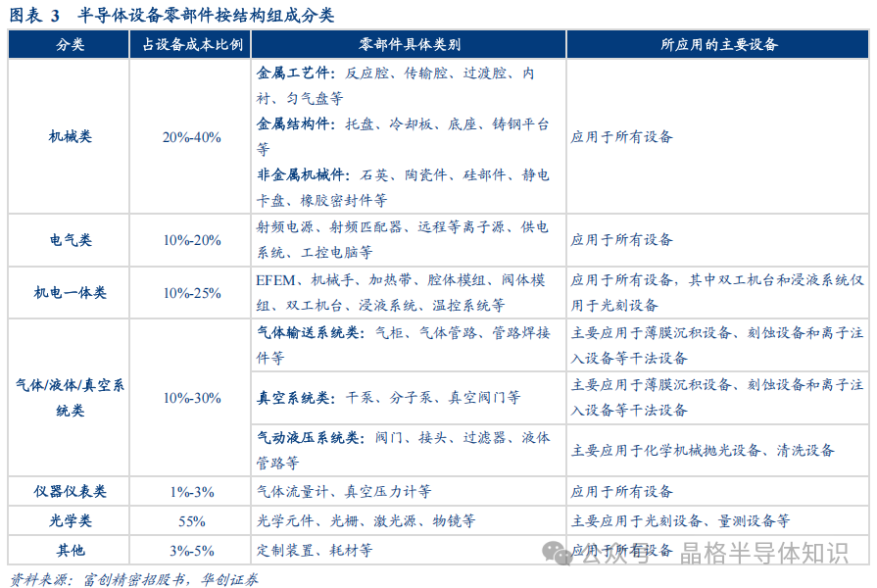This screenshot has width=877, height=588.
Task: Click the "机电一体类" category cell
Action: [x=70, y=292]
